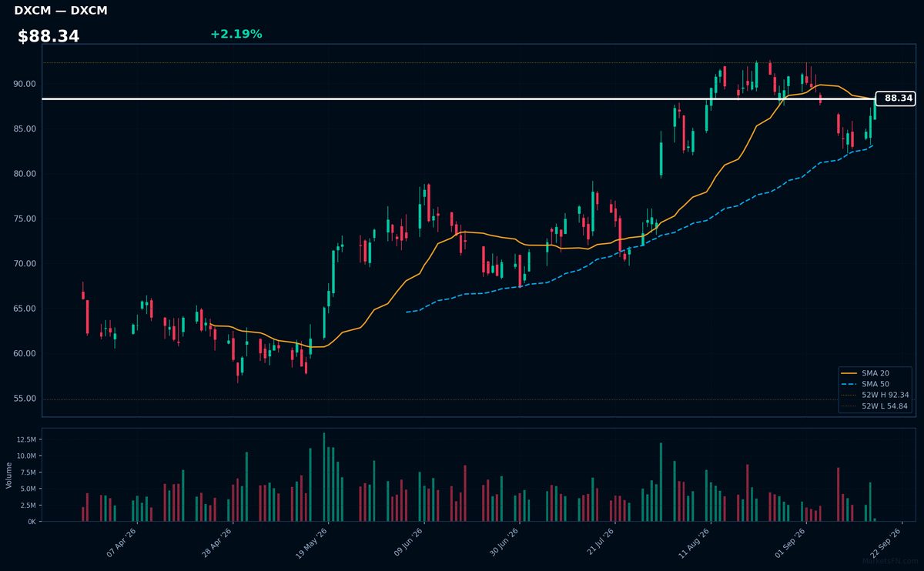
Task: Click the 60.00 price axis label
Action: (x=24, y=354)
